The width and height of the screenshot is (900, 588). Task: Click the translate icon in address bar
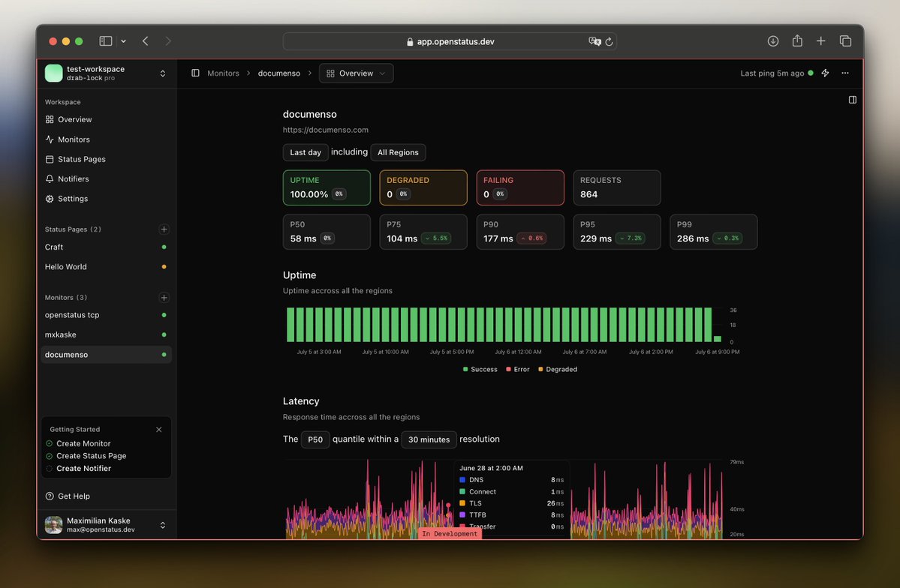594,41
